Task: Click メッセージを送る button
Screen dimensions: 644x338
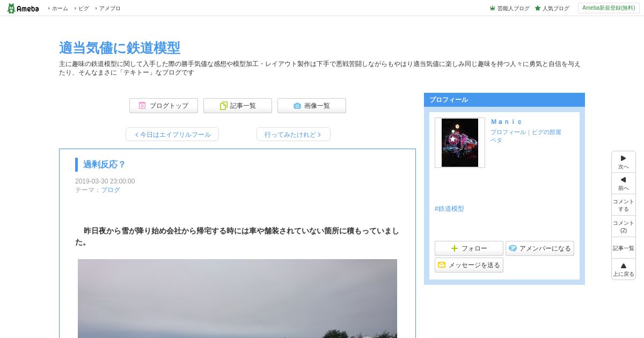Action: point(469,265)
